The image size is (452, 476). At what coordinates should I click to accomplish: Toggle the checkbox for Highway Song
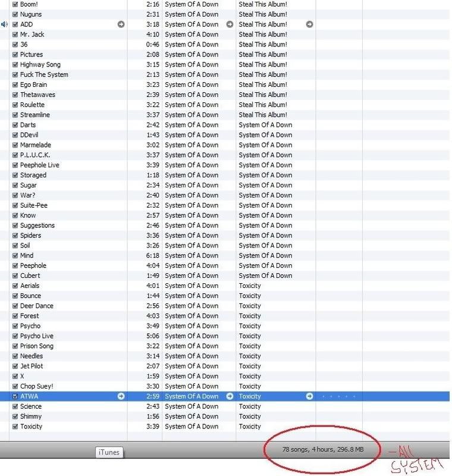click(x=15, y=64)
